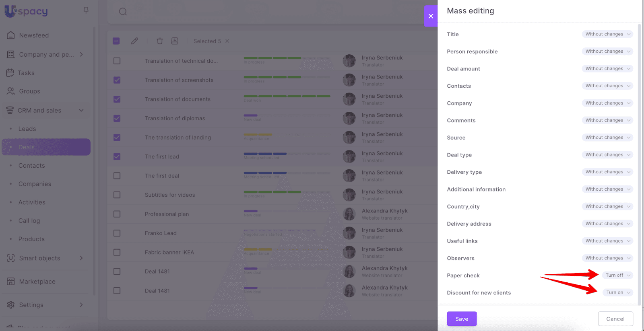Screen dimensions: 644x331
Task: Check the Translation of technical docs checkbox
Action: coord(117,61)
